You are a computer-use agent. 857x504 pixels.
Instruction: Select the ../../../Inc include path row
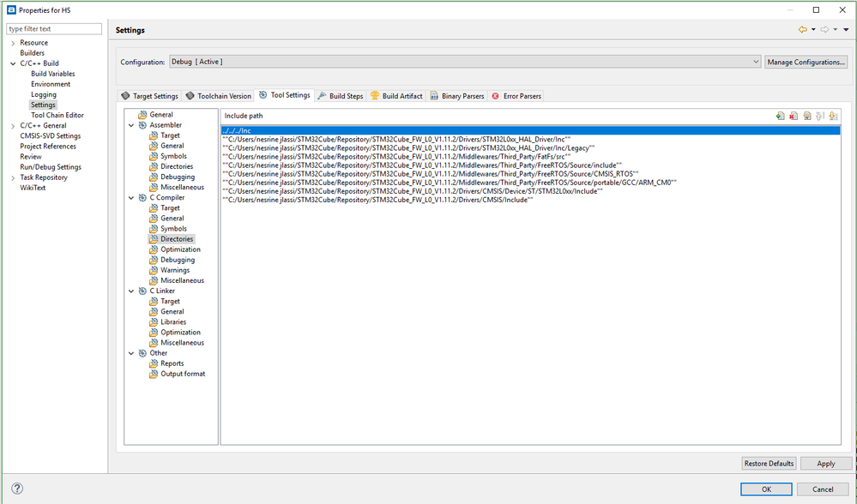tap(530, 131)
